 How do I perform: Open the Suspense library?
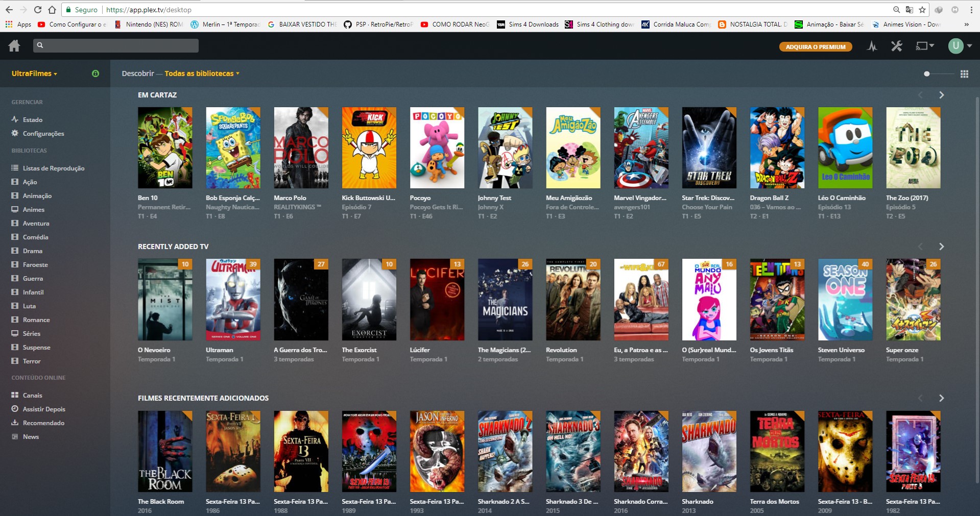coord(37,347)
